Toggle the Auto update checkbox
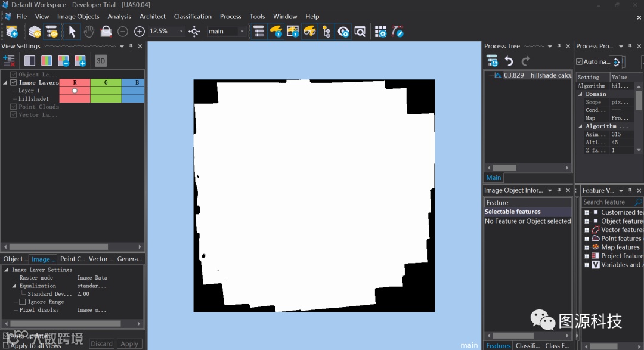Image resolution: width=644 pixels, height=350 pixels. pos(6,336)
